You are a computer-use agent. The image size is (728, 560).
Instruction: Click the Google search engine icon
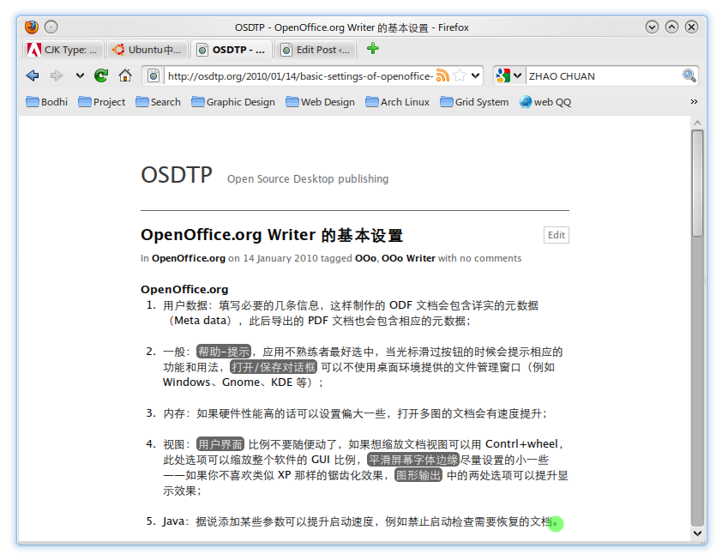[x=502, y=75]
